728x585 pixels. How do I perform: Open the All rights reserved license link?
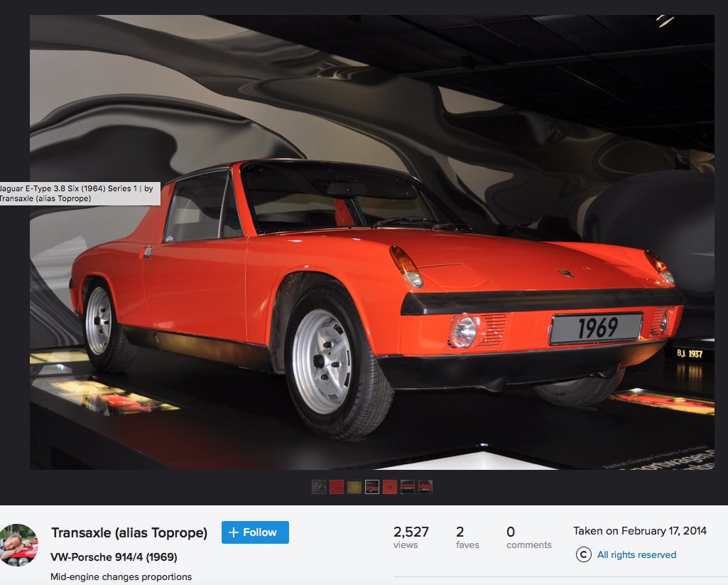click(636, 554)
